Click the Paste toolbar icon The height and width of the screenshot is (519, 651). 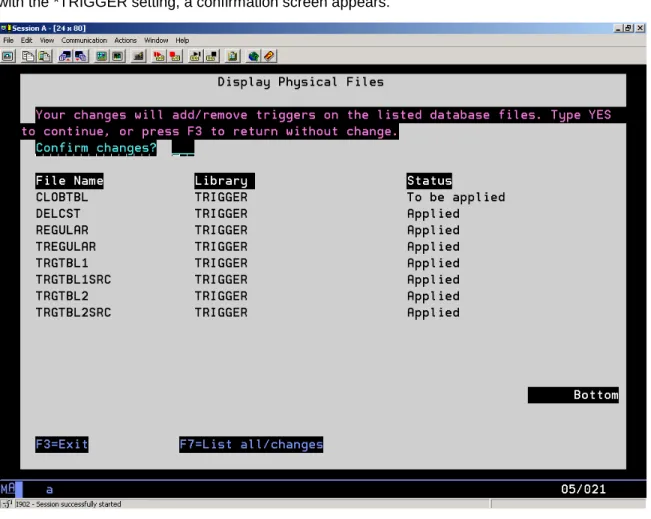(44, 56)
